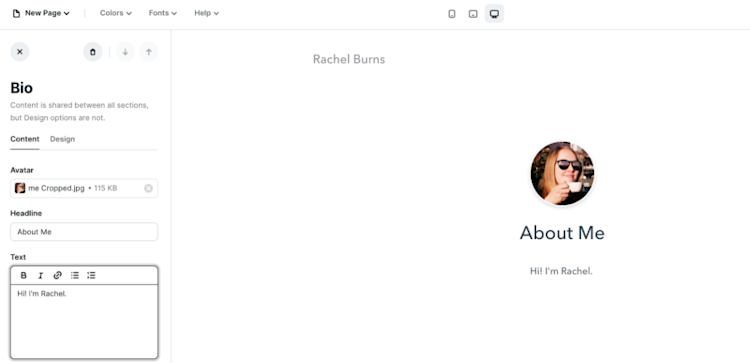The image size is (750, 363).
Task: Switch to tablet preview icon
Action: pos(473,14)
